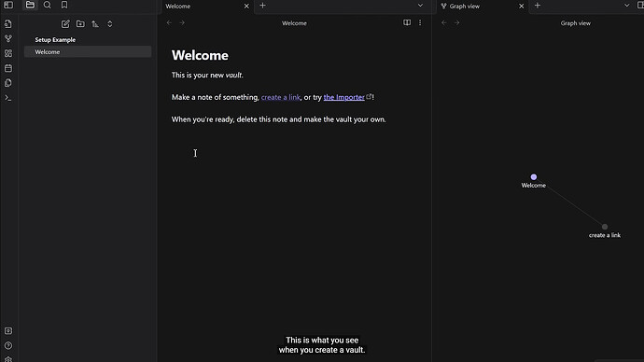Screen dimensions: 644x362
Task: Toggle reading view book icon
Action: (407, 22)
